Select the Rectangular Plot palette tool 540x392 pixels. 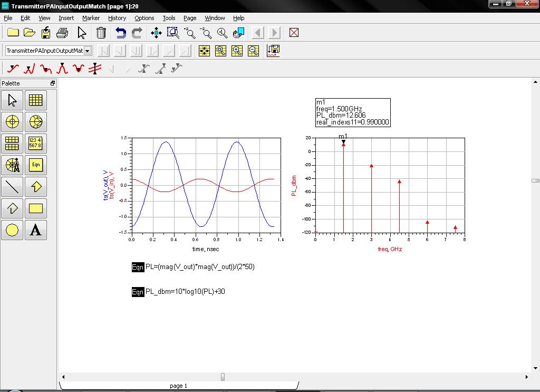pos(35,100)
